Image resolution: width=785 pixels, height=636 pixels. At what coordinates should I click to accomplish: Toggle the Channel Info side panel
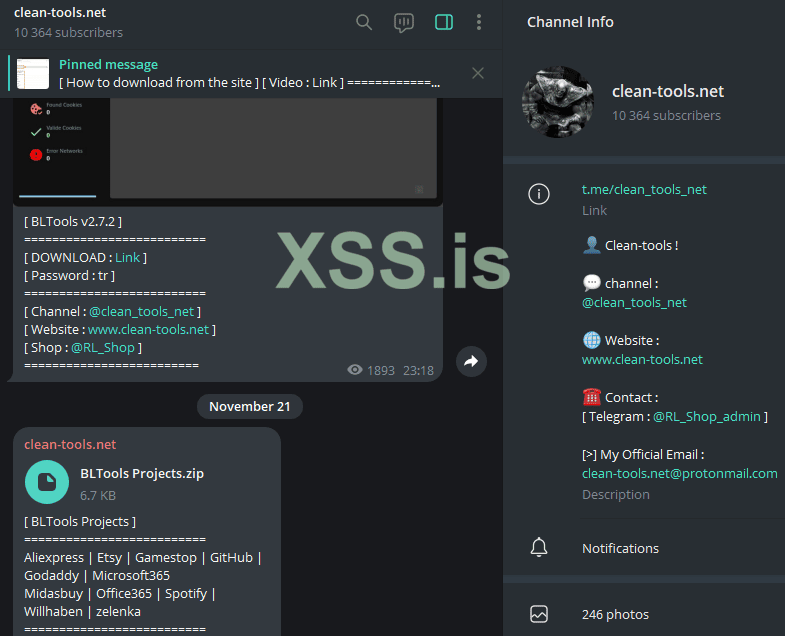pos(444,23)
